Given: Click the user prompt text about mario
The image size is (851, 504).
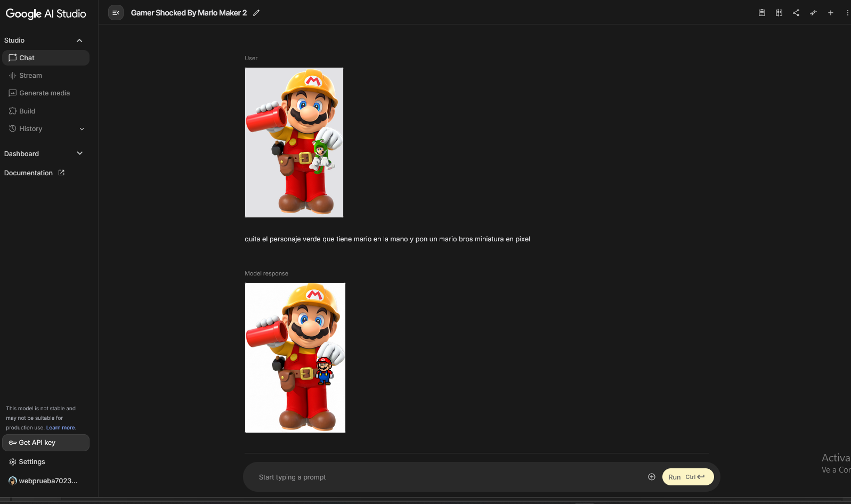Looking at the screenshot, I should (387, 239).
